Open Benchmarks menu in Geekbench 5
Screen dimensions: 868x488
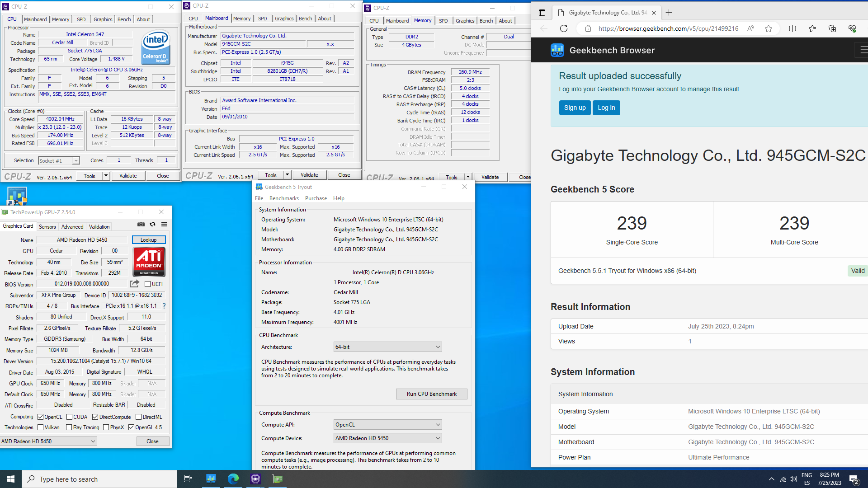click(284, 198)
